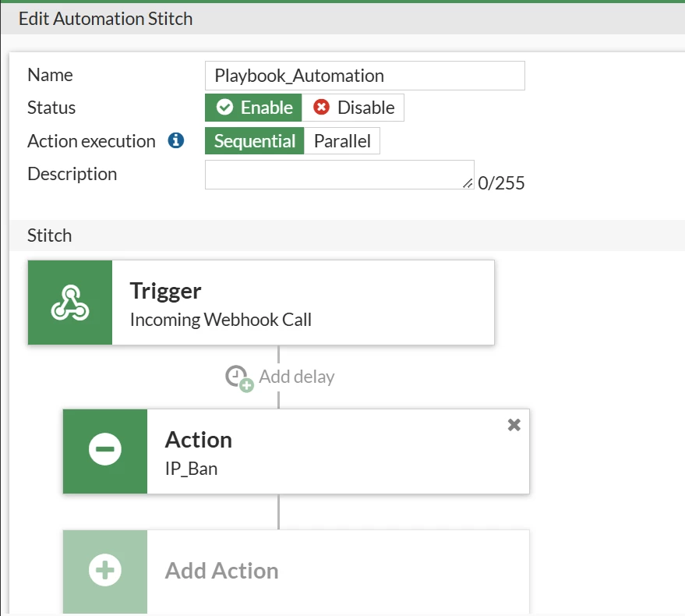The image size is (685, 616).
Task: Click the Add delay link text
Action: pyautogui.click(x=297, y=377)
